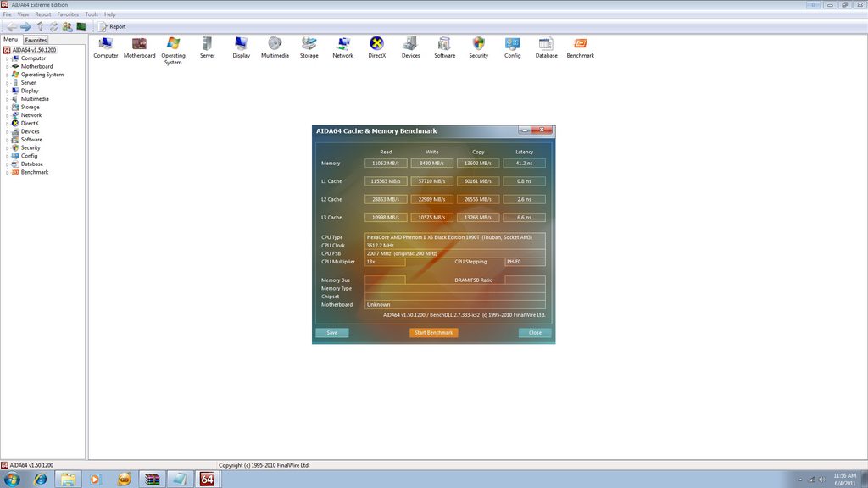Open the File menu
The image size is (868, 488).
[7, 14]
